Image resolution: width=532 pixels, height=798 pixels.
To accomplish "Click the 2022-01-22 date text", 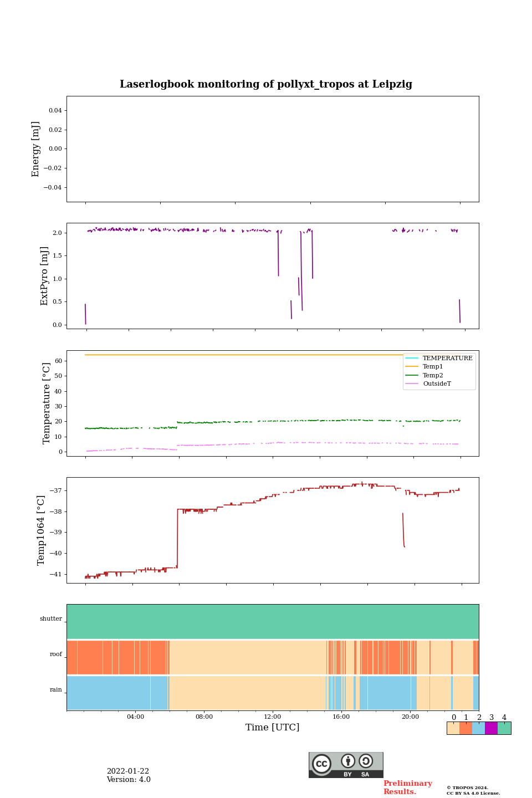I will [127, 771].
